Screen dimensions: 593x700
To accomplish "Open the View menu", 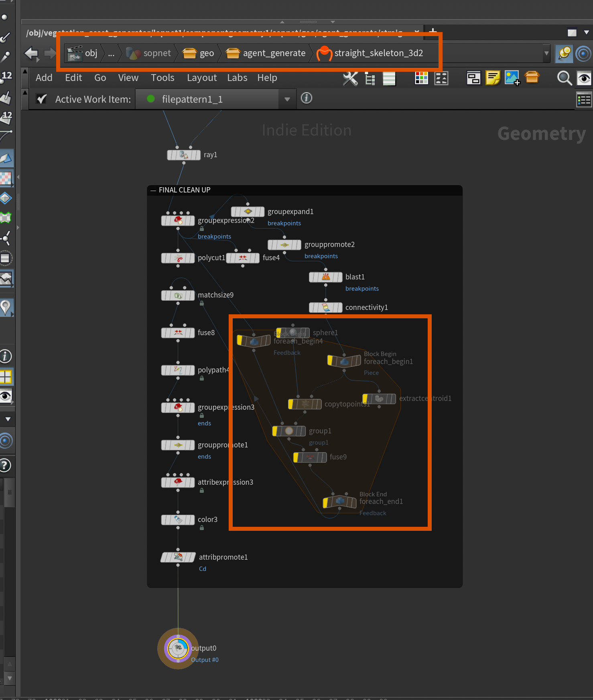I will [x=128, y=78].
